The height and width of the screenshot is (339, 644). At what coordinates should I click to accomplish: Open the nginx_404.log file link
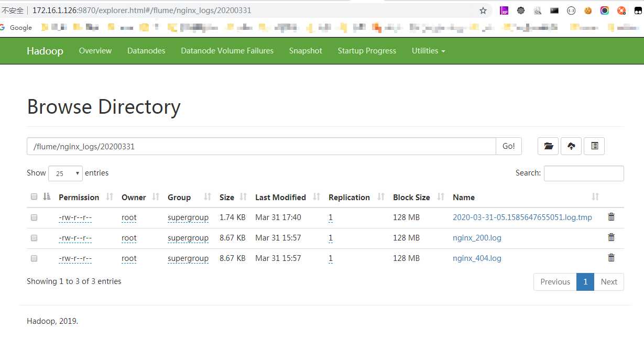click(x=477, y=258)
